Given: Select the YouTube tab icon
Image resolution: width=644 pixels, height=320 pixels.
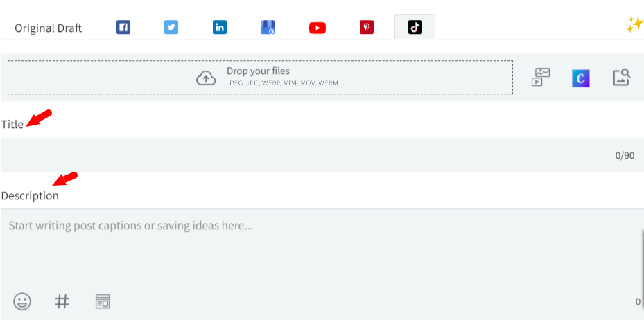Looking at the screenshot, I should [x=317, y=28].
